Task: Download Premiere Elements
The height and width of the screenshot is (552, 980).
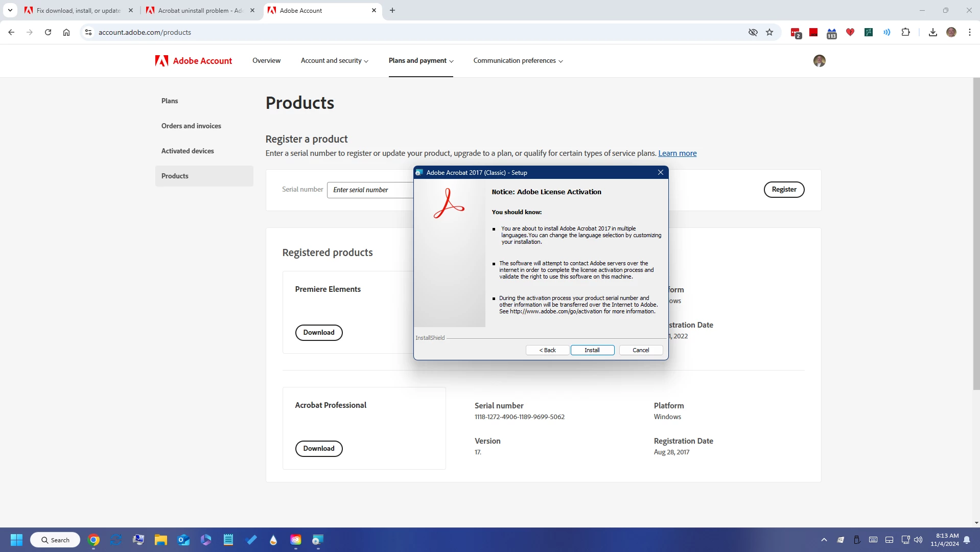Action: click(x=319, y=332)
